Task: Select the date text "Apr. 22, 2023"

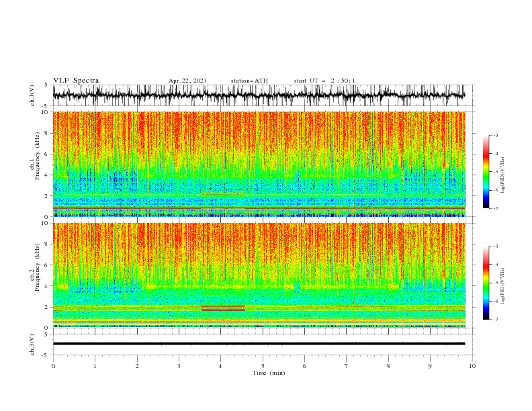Action: [187, 81]
